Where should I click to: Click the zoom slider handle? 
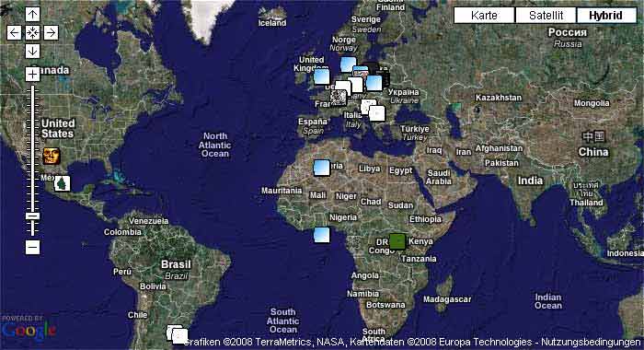click(x=32, y=216)
